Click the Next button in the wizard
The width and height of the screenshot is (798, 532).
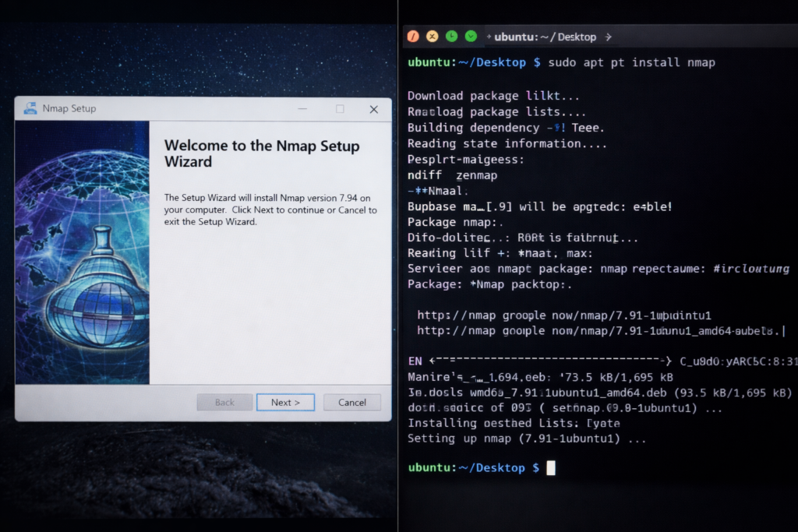tap(285, 402)
